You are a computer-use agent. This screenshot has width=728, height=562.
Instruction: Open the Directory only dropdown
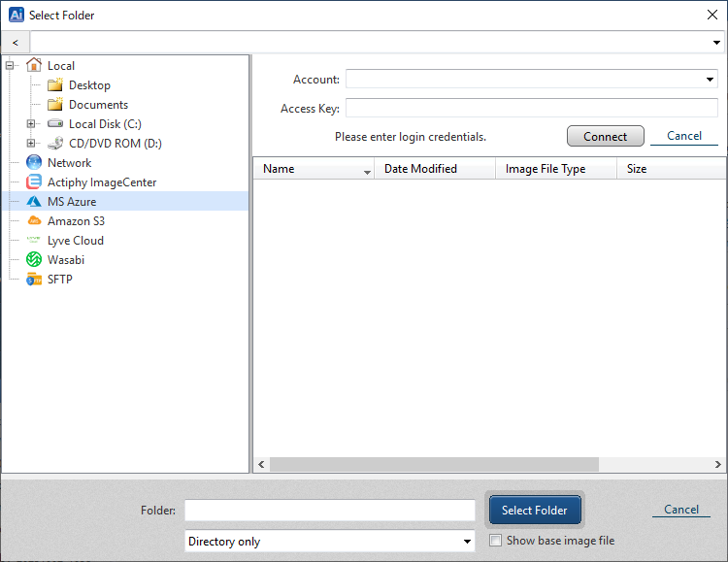click(467, 542)
